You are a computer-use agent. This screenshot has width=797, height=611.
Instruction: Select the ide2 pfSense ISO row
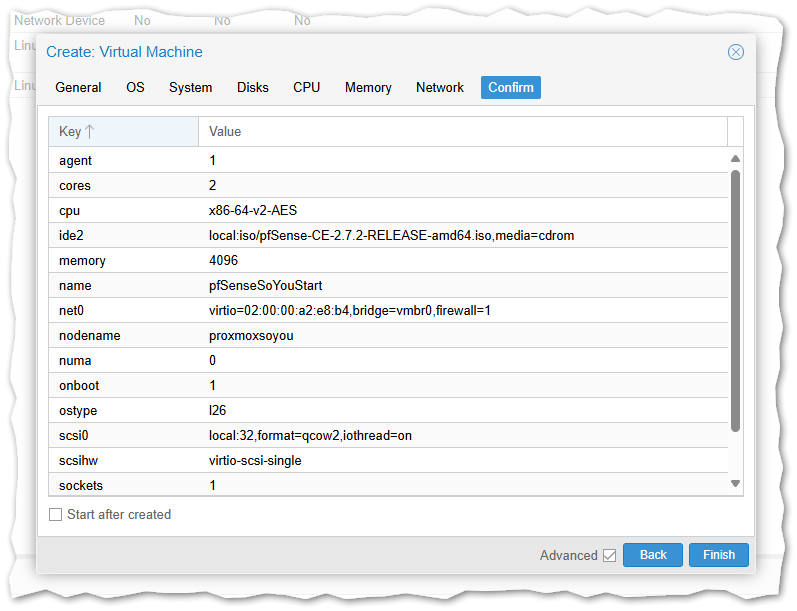tap(388, 236)
